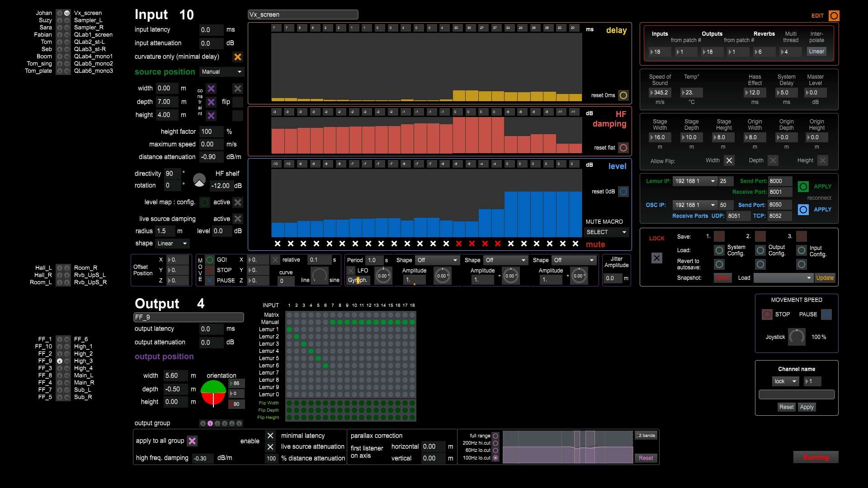Click the curve line-sine knob
The width and height of the screenshot is (868, 488).
pos(320,276)
